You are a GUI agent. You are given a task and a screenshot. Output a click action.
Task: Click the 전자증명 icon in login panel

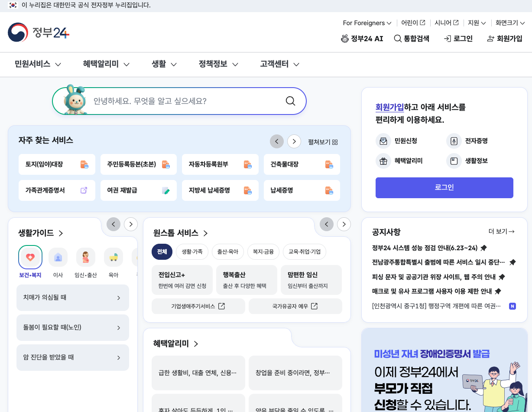[454, 141]
